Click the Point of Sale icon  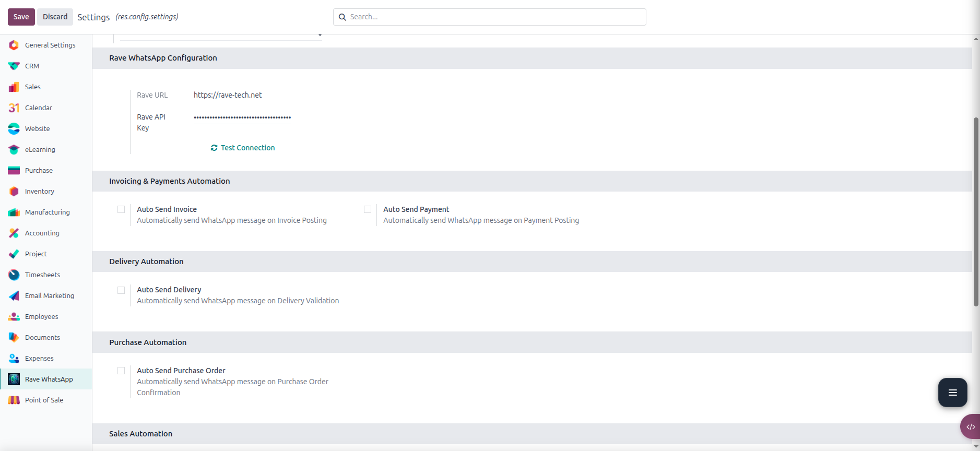14,400
